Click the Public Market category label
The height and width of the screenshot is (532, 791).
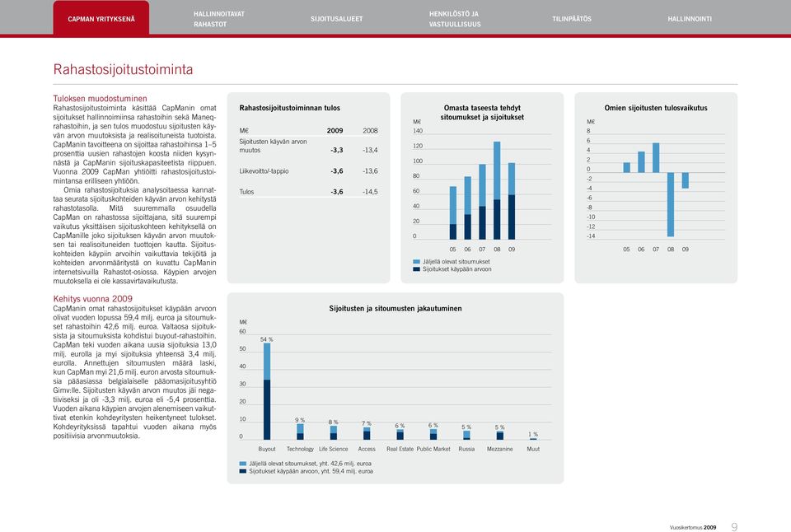pyautogui.click(x=433, y=449)
